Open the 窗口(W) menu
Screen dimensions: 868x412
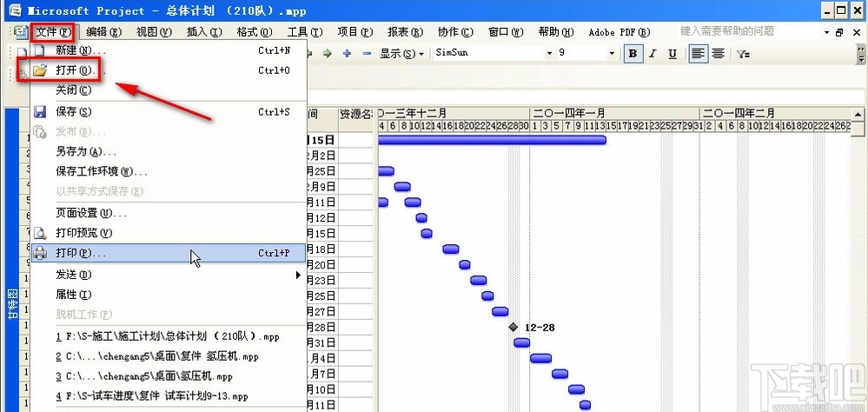pyautogui.click(x=506, y=32)
